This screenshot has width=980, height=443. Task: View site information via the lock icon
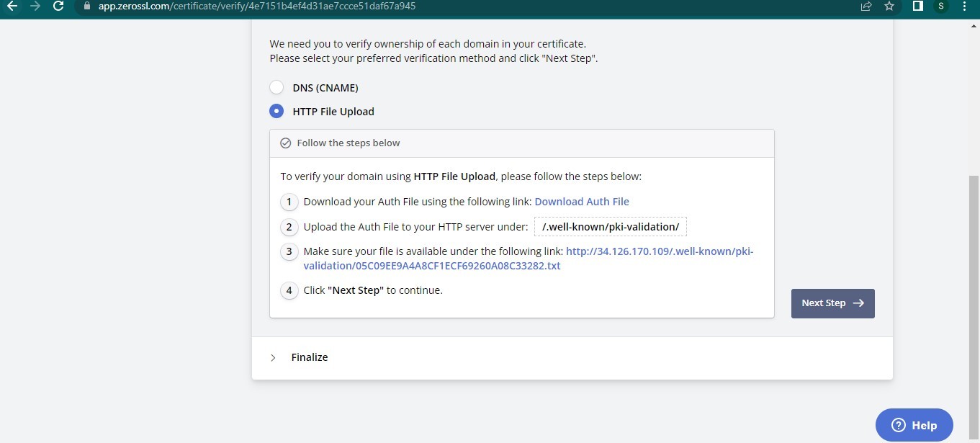point(86,6)
